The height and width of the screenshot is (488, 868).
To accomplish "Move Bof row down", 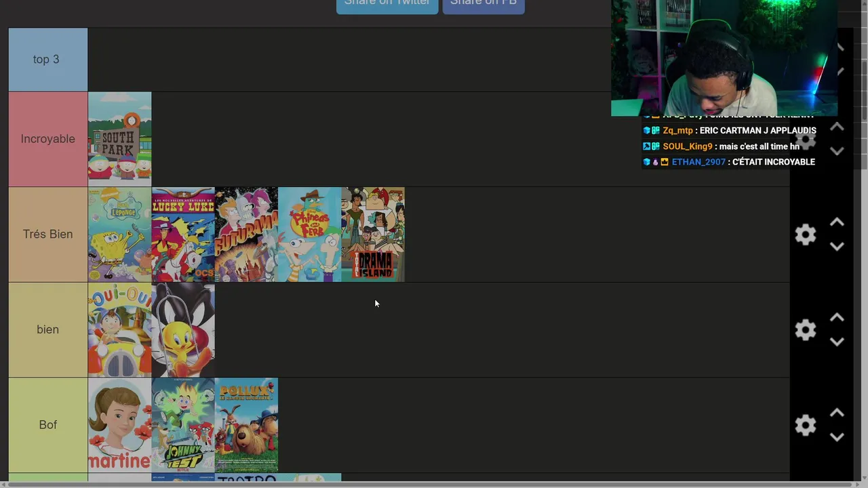I will [x=837, y=437].
